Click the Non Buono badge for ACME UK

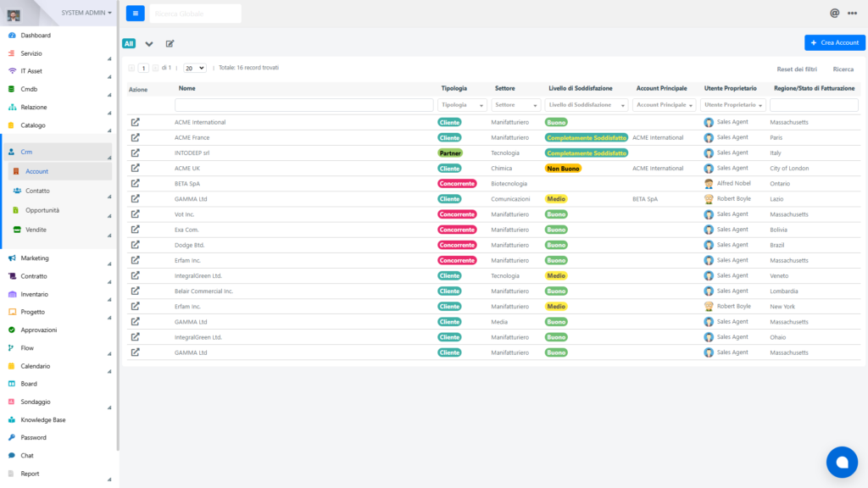[563, 169]
